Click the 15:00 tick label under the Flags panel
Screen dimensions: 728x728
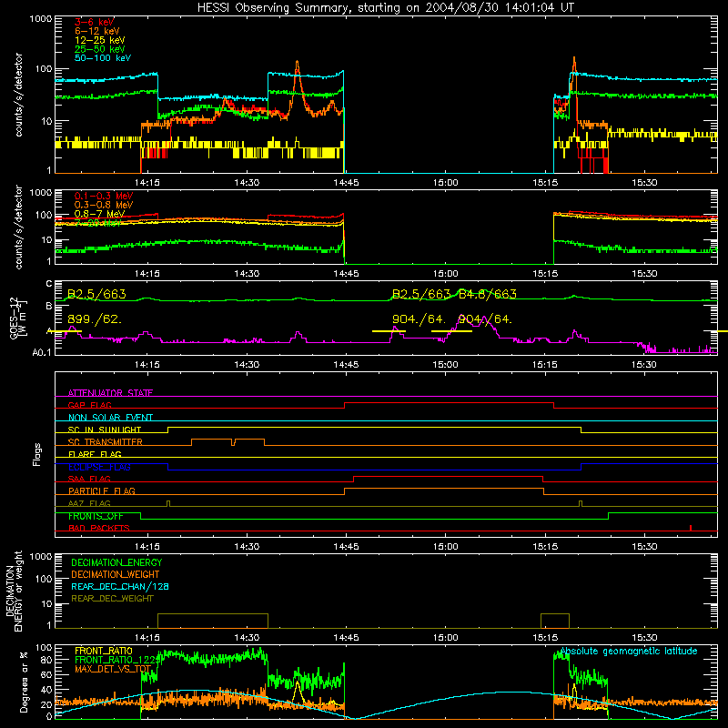(x=445, y=547)
